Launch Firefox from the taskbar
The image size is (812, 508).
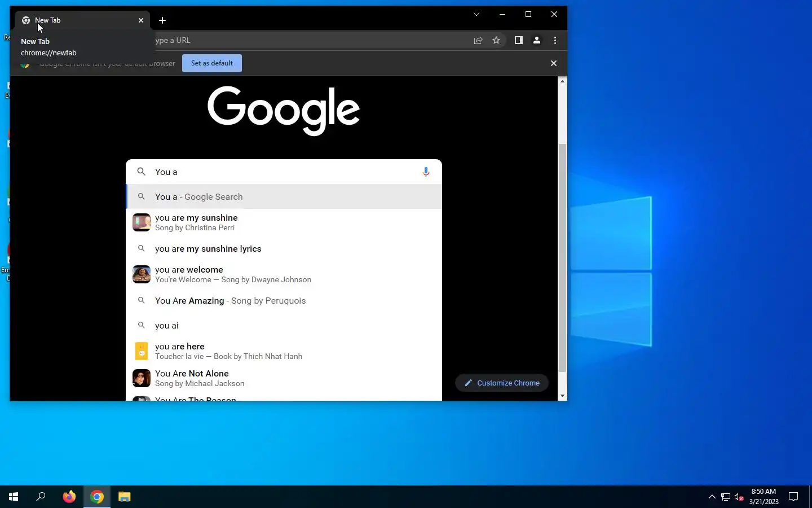point(69,497)
